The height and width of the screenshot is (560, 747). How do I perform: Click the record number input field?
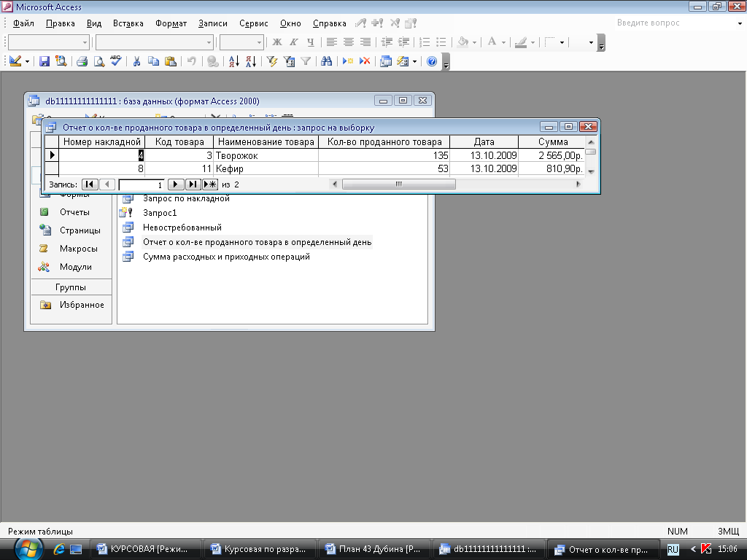tap(141, 184)
